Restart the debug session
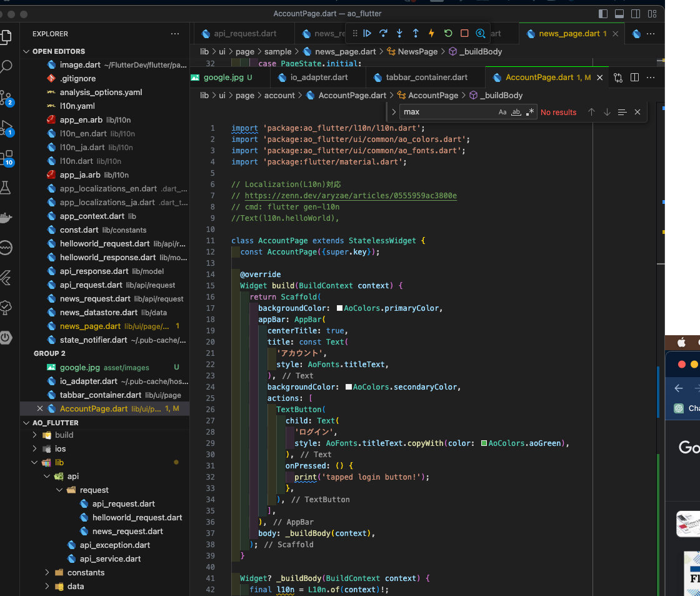700x596 pixels. coord(448,34)
